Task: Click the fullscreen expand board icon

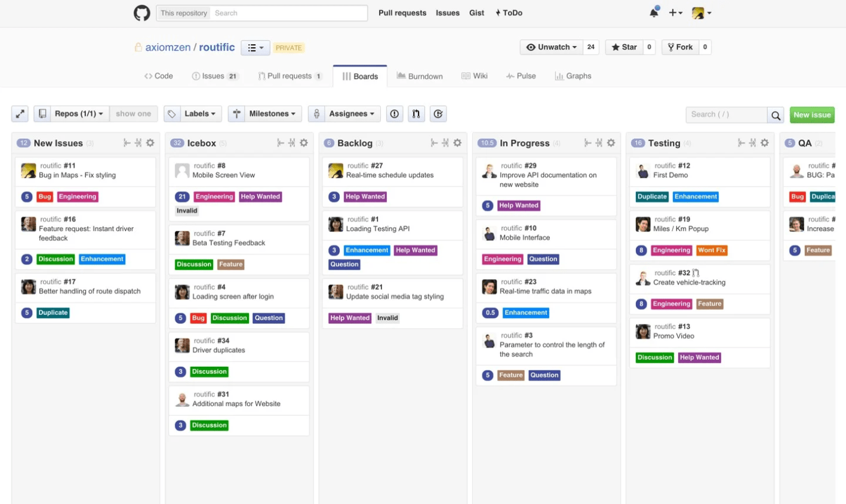Action: coord(20,114)
